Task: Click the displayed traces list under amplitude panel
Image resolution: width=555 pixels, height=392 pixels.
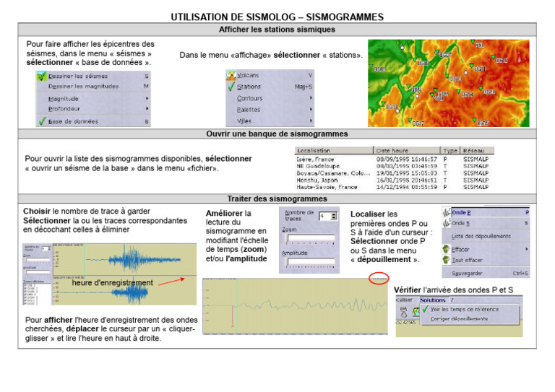Action: pos(37,293)
